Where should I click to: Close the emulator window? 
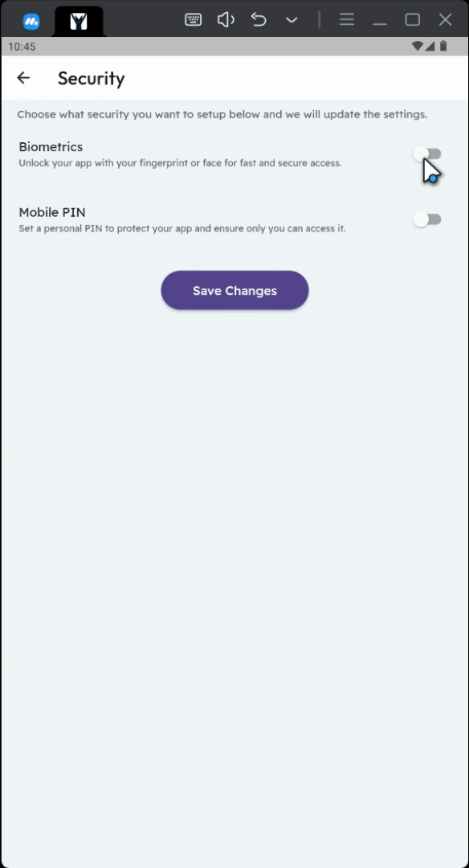click(445, 20)
